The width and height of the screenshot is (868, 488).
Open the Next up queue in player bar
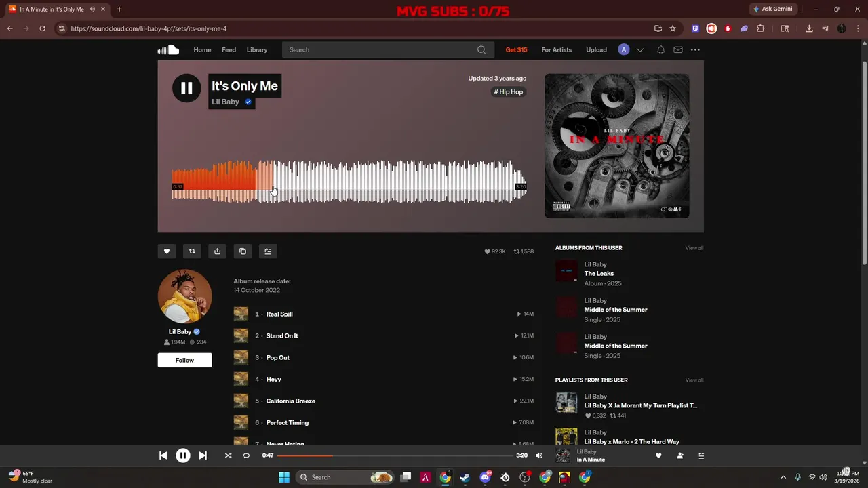pos(701,455)
